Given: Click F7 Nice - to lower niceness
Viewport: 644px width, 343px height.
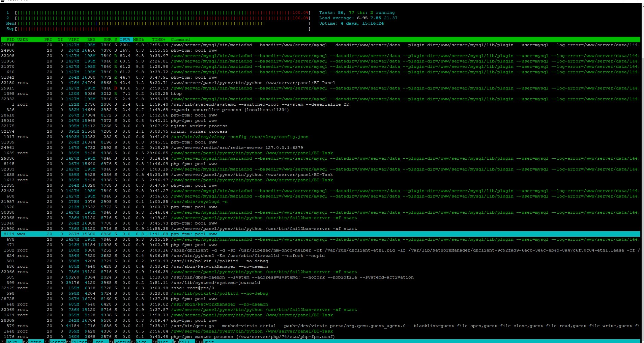Looking at the screenshot, I should 141,342.
